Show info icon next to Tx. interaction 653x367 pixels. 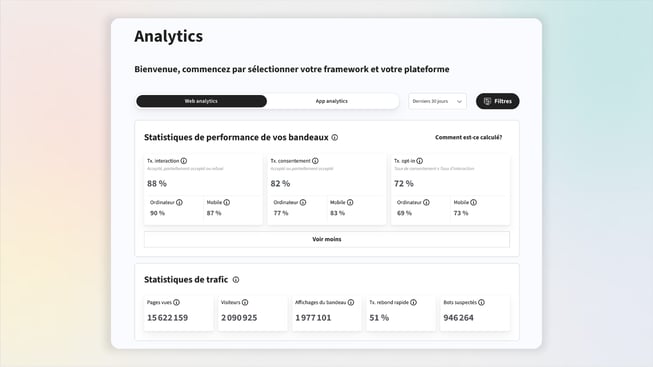tap(184, 161)
